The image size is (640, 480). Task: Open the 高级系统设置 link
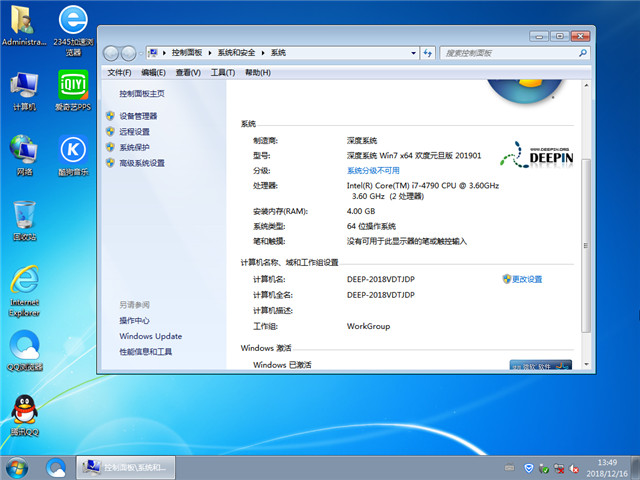click(142, 163)
